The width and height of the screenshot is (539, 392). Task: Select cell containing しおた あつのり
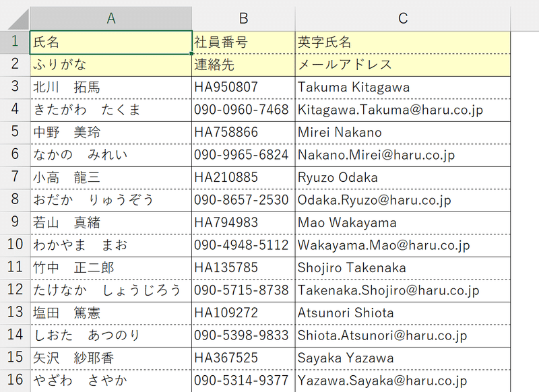tap(110, 336)
